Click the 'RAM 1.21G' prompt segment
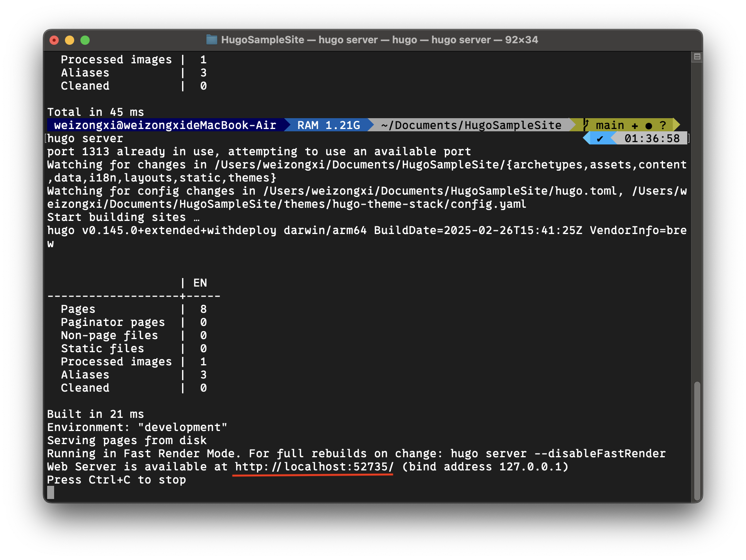This screenshot has height=560, width=746. [x=329, y=125]
